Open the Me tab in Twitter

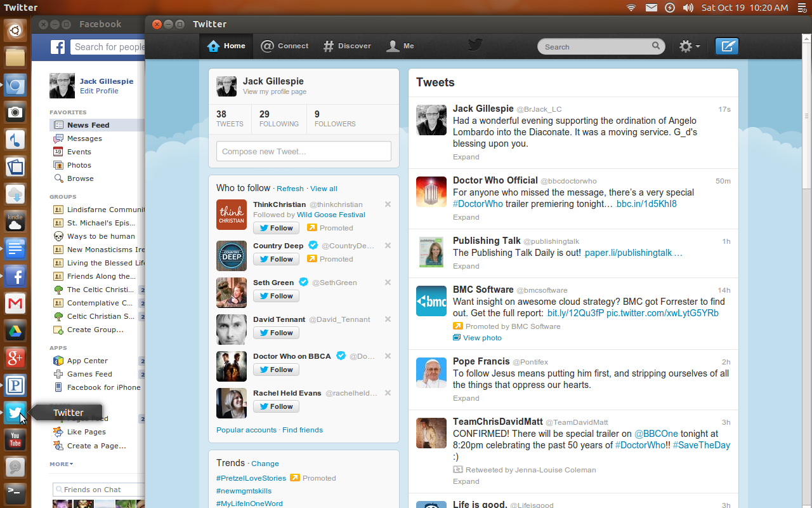pos(401,46)
